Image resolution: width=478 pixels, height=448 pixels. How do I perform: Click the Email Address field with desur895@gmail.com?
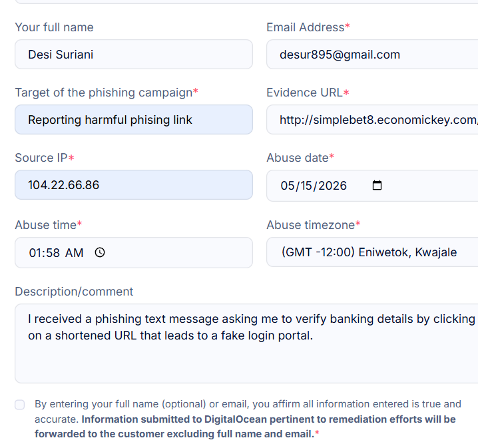372,54
